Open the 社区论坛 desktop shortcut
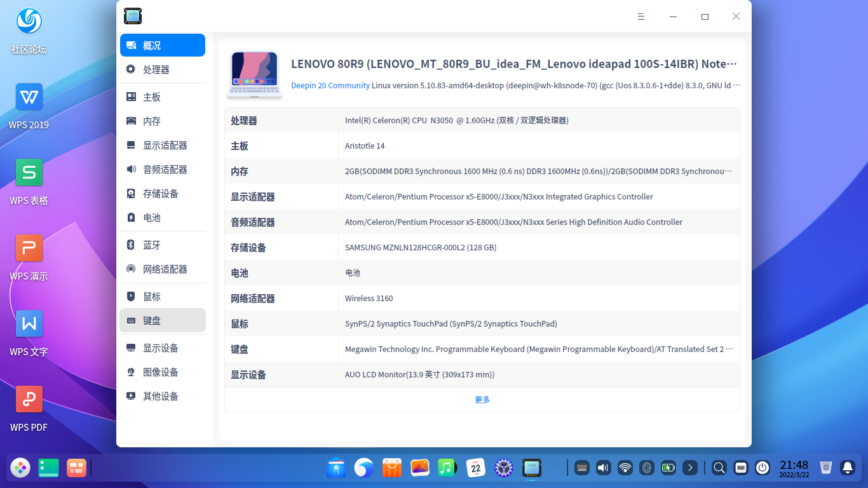The height and width of the screenshot is (488, 868). 29,31
